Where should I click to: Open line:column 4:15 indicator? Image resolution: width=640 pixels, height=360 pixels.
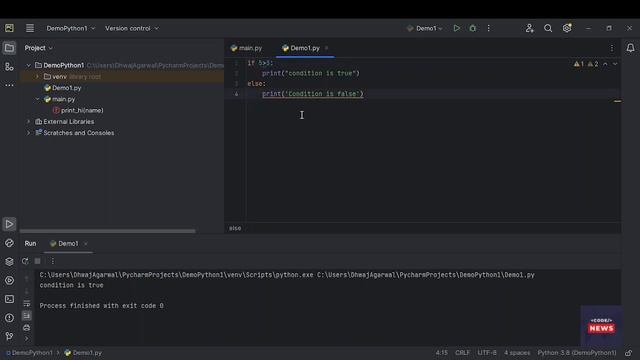coord(441,353)
